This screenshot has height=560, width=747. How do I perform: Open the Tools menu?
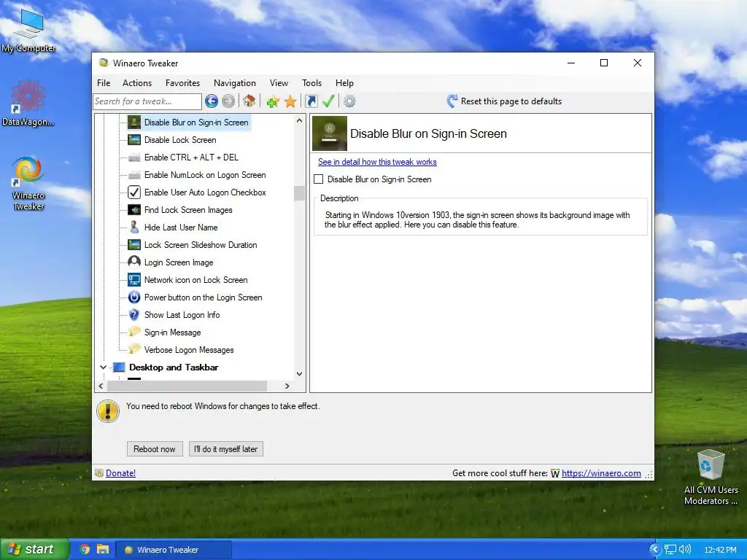(x=311, y=83)
